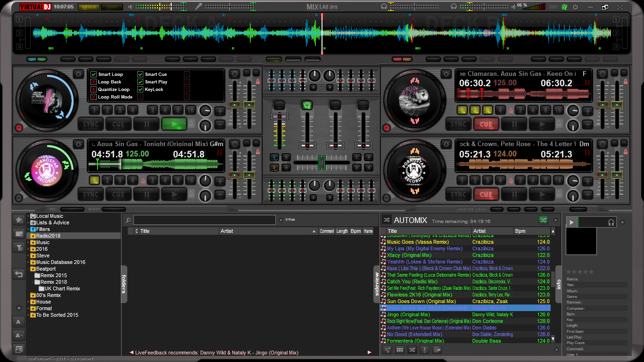The image size is (644, 362).
Task: Open the Keep On deck's options gear
Action: tap(446, 74)
